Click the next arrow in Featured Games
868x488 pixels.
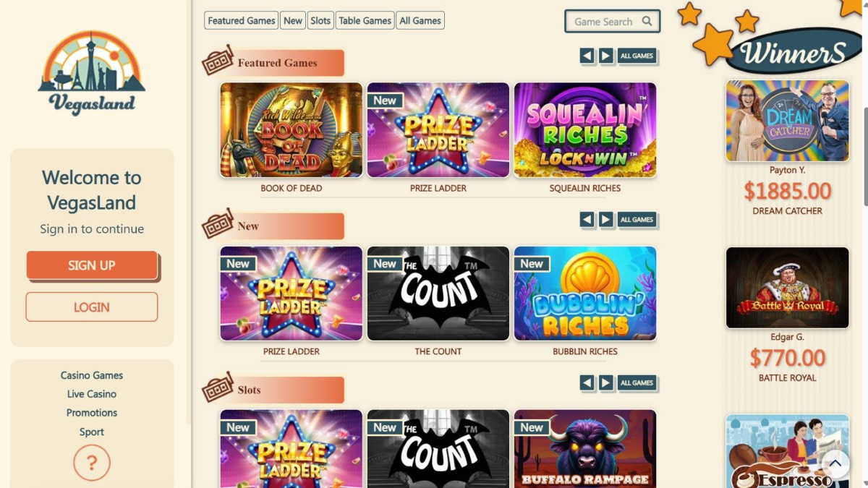(x=606, y=56)
